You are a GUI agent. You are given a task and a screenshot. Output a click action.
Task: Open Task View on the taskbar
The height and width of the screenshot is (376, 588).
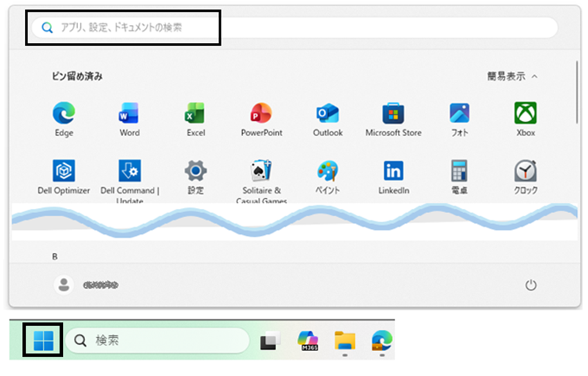(270, 340)
